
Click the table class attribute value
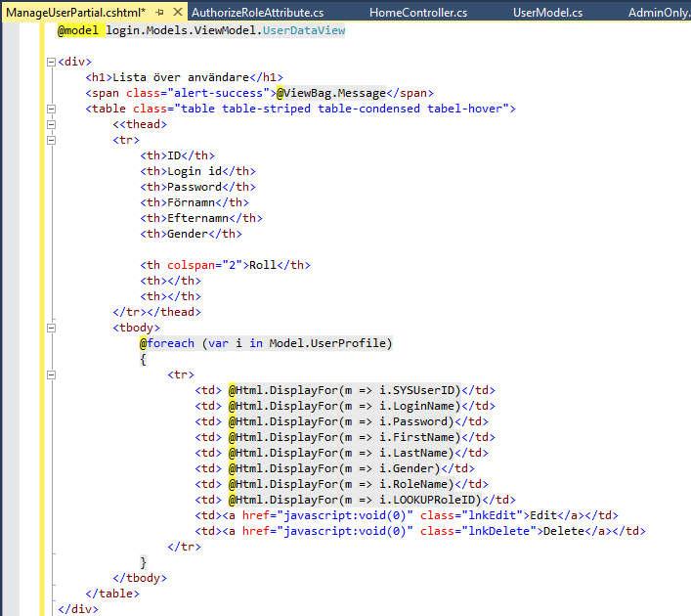tap(341, 109)
